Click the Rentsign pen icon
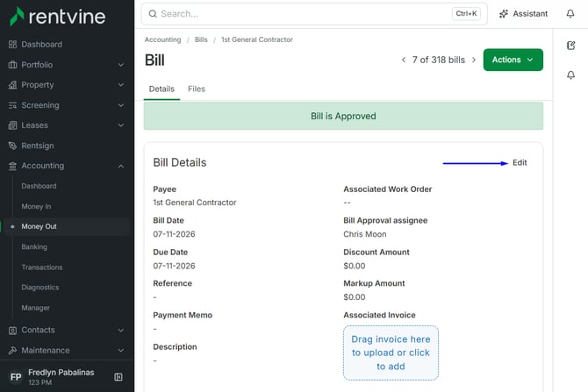The width and height of the screenshot is (588, 392). tap(13, 146)
